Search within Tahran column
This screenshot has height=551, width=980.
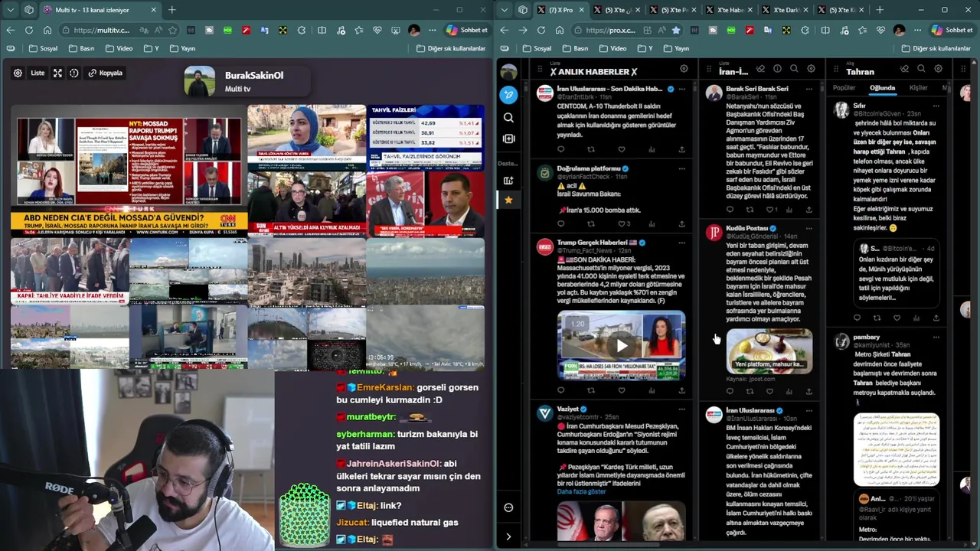coord(921,69)
